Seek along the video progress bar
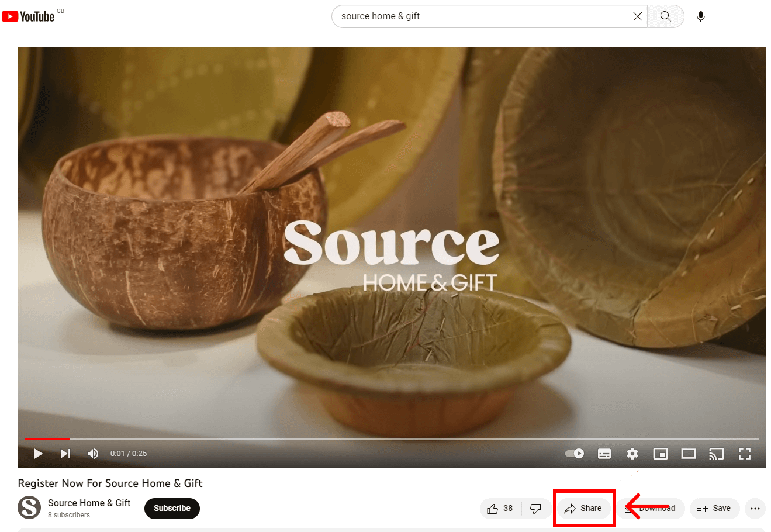Screen dimensions: 771x532 pos(392,438)
